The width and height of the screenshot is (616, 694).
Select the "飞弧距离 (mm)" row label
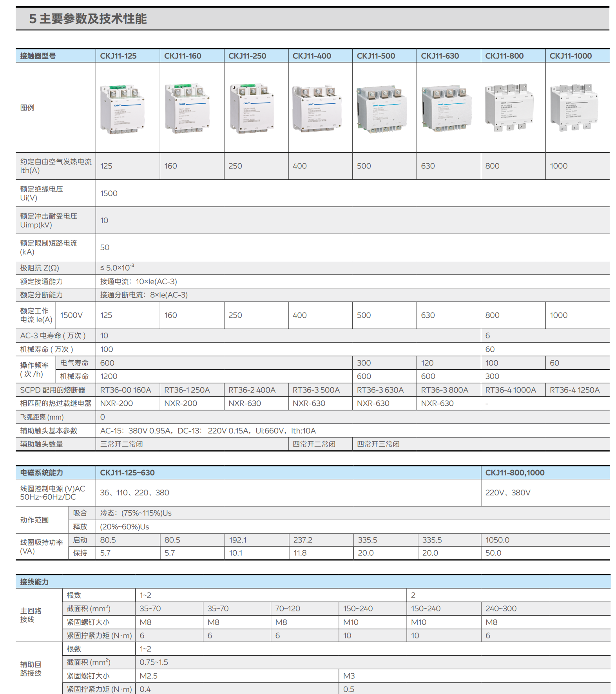pyautogui.click(x=42, y=417)
